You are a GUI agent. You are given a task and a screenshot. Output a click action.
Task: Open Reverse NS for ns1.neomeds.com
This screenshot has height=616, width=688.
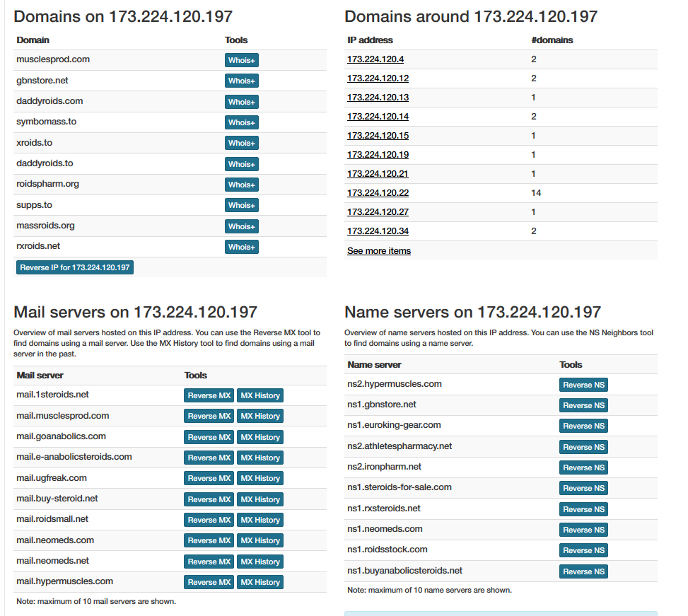point(583,530)
